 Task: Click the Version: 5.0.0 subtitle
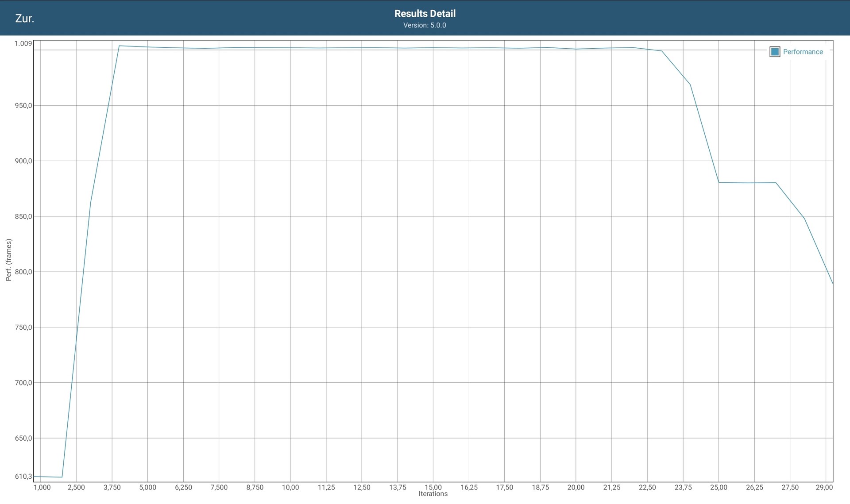(425, 25)
